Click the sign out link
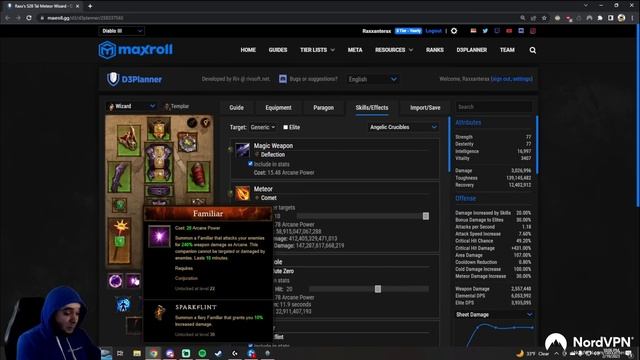The width and height of the screenshot is (640, 360). (502, 79)
